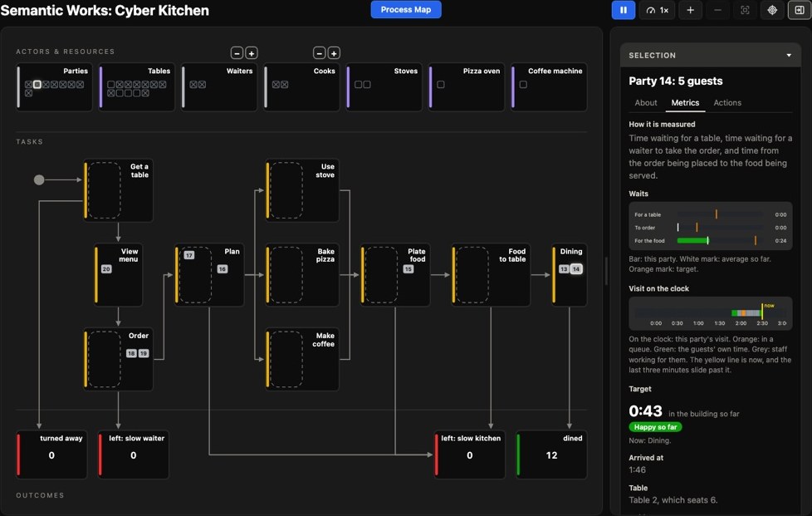Select the Bake pizza task node

(302, 275)
